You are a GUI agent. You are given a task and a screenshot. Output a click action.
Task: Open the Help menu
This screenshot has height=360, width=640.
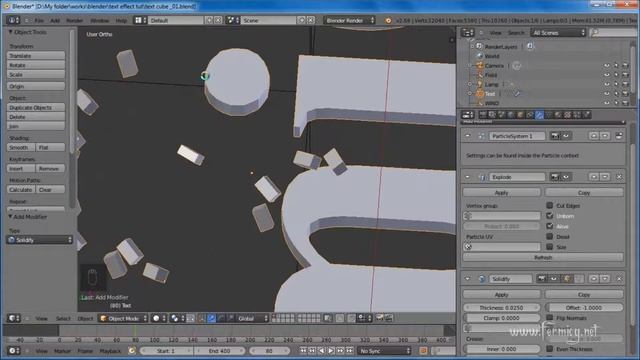coord(121,20)
